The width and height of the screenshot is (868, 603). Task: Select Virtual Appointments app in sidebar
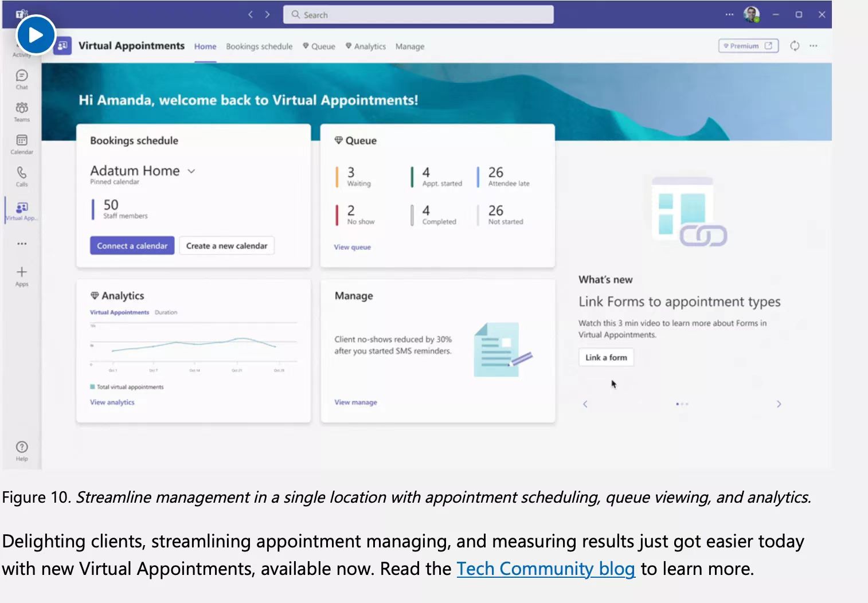pyautogui.click(x=22, y=210)
